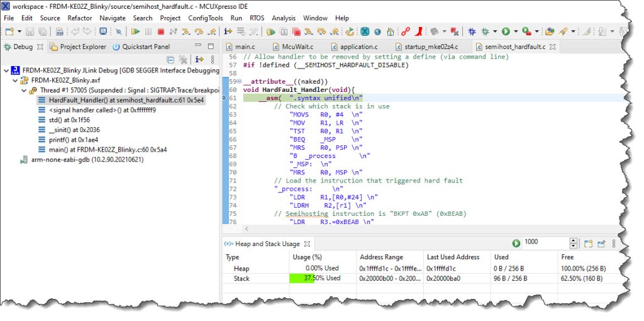Image resolution: width=644 pixels, height=321 pixels.
Task: Click the Step Over toolbar icon
Action: (x=199, y=31)
